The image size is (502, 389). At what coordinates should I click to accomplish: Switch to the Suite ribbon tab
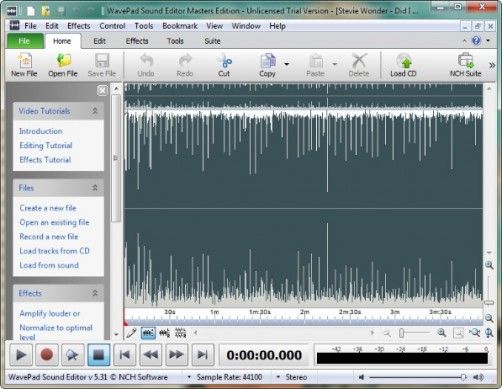[x=212, y=41]
